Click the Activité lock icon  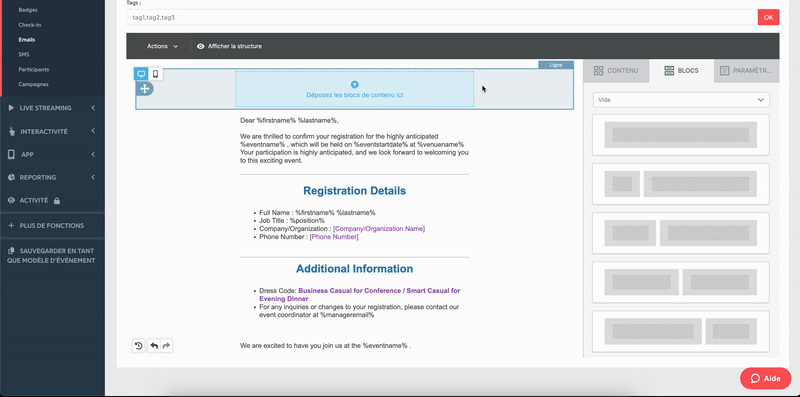tap(57, 201)
